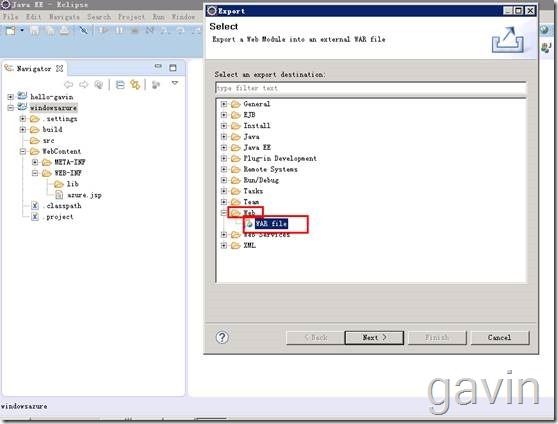This screenshot has height=424, width=558.
Task: Expand the Run/Debug category
Action: [224, 180]
